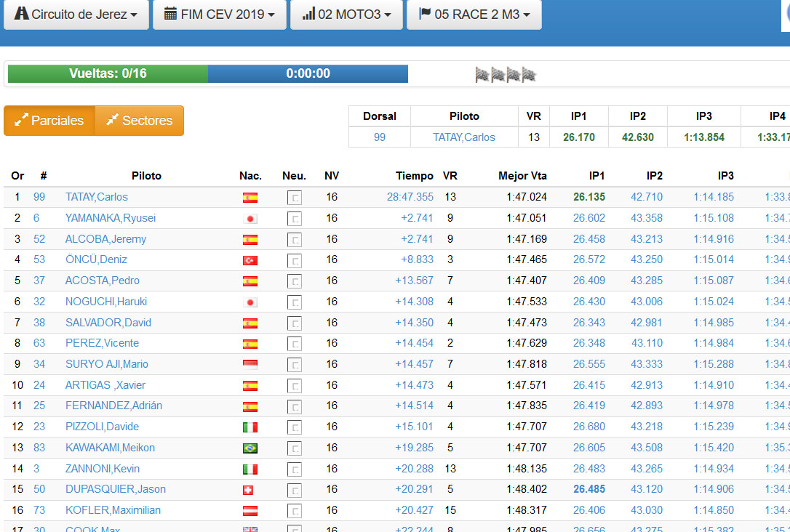Image resolution: width=790 pixels, height=532 pixels.
Task: Click the Turkish flag icon for ÖNCÜ, Deniz
Action: pyautogui.click(x=250, y=260)
